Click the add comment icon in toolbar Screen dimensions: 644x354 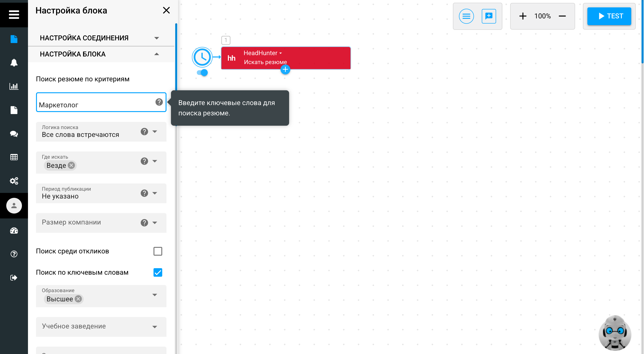[488, 16]
